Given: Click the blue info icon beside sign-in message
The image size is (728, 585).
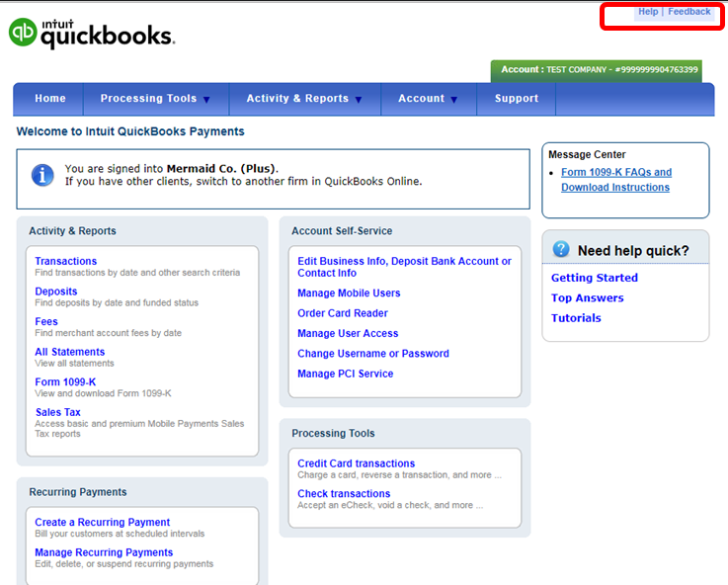Looking at the screenshot, I should click(x=42, y=175).
